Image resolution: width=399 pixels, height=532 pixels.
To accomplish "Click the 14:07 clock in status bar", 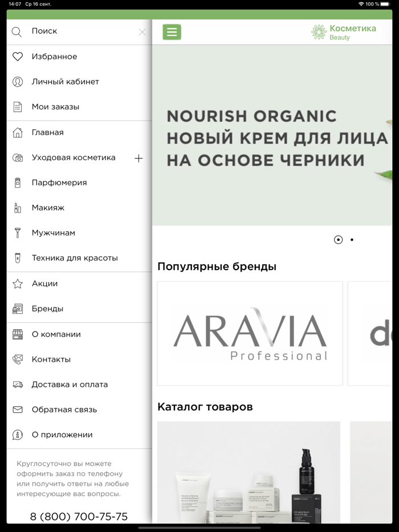I will (x=15, y=4).
